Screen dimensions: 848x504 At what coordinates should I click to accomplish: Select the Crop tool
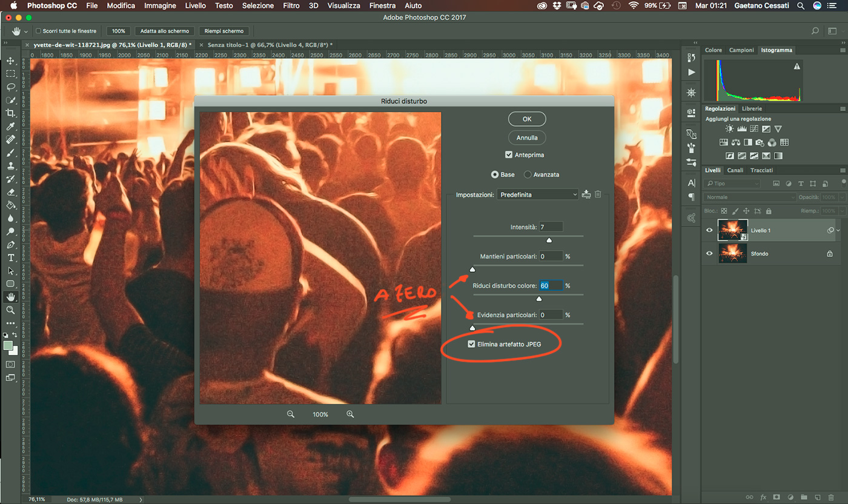pos(10,113)
